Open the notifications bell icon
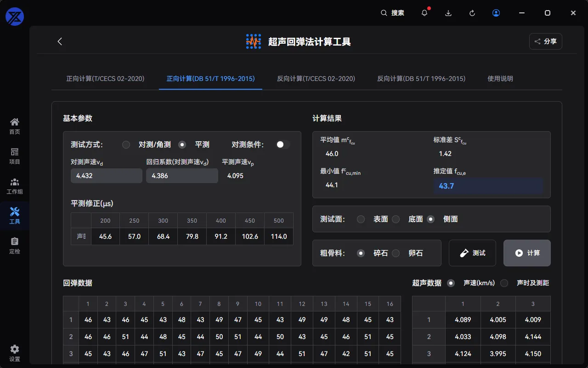Viewport: 588px width, 368px height. click(424, 13)
